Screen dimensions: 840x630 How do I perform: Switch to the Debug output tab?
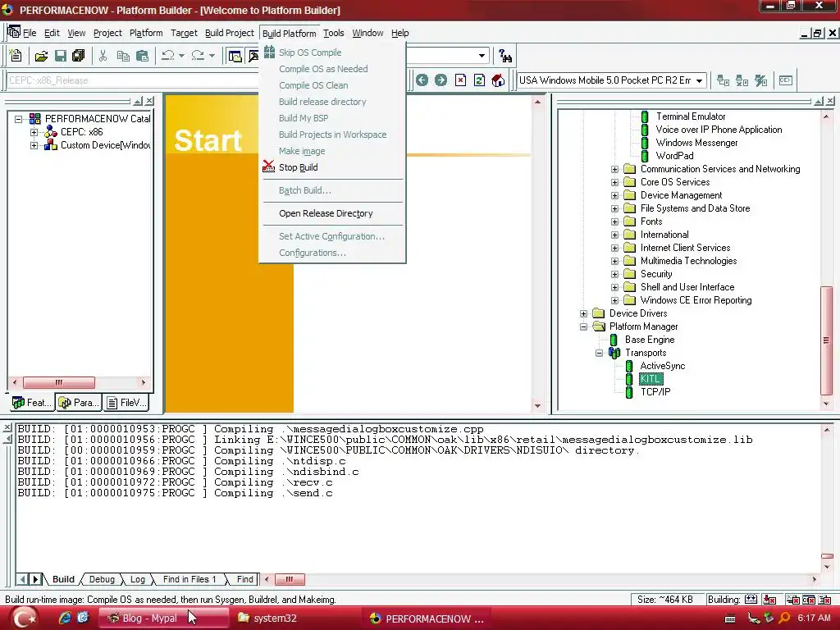tap(102, 579)
